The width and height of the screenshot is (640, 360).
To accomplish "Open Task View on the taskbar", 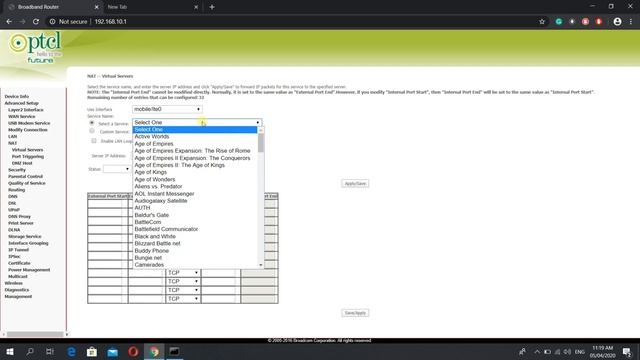I will pos(50,351).
